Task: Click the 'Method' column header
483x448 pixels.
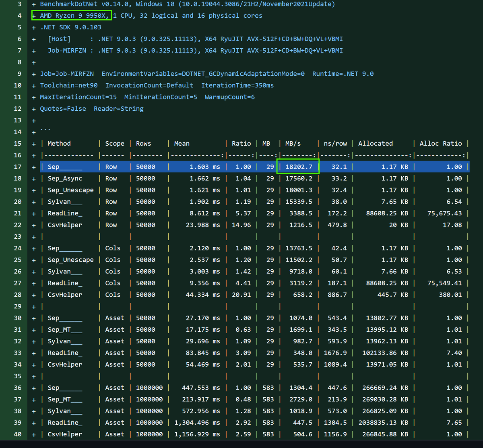Action: [x=59, y=143]
